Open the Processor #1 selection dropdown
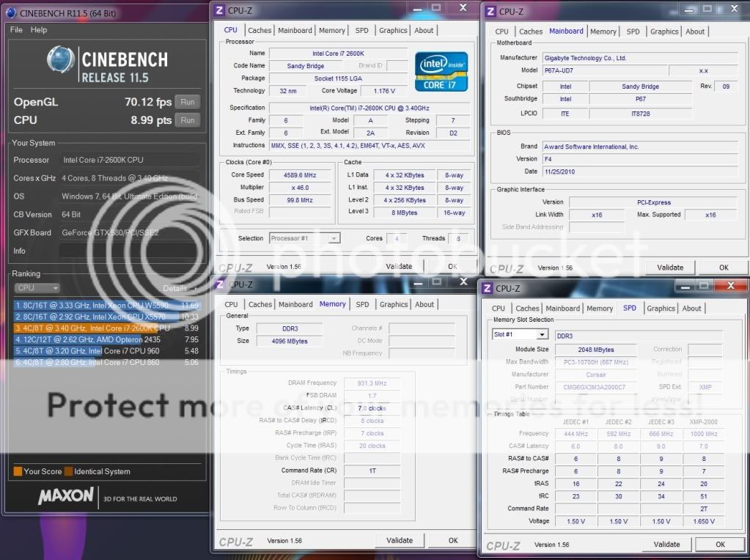Image resolution: width=750 pixels, height=560 pixels. pyautogui.click(x=304, y=238)
